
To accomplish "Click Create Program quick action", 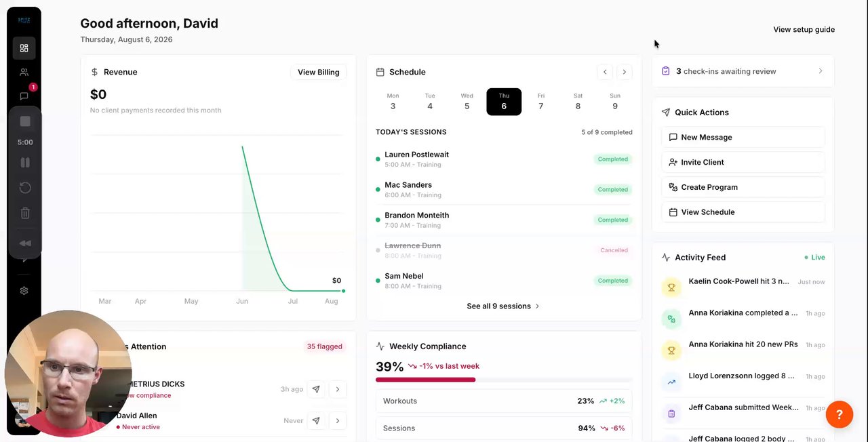I will tap(743, 187).
